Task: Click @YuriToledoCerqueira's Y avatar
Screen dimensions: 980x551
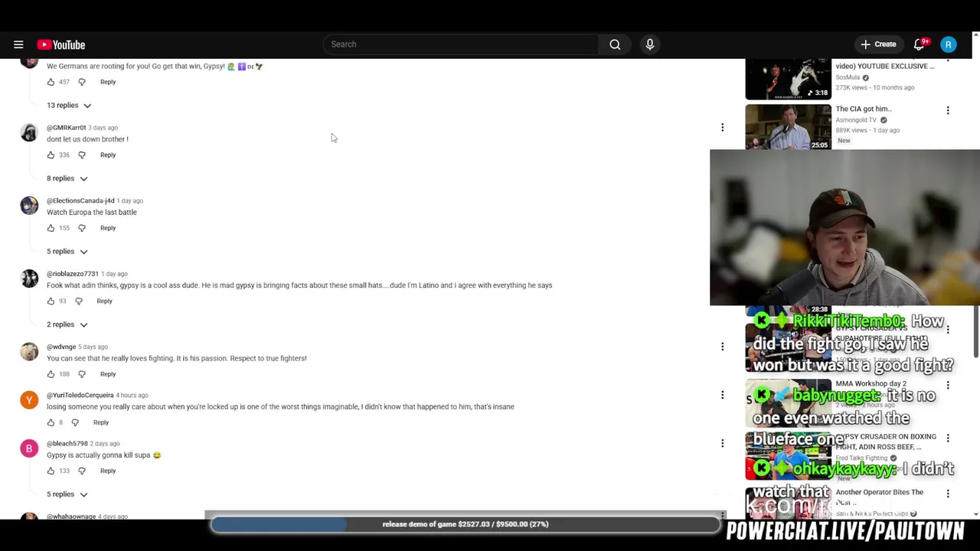Action: (29, 400)
